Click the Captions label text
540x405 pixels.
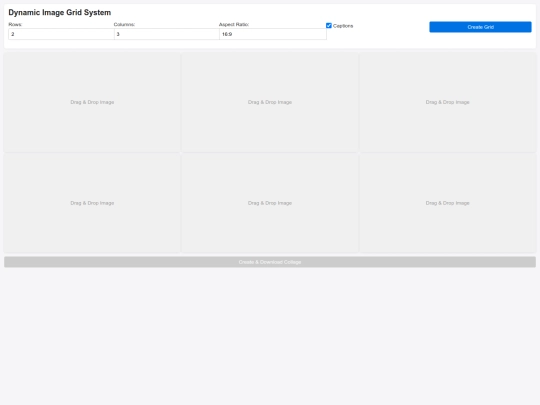[x=343, y=26]
